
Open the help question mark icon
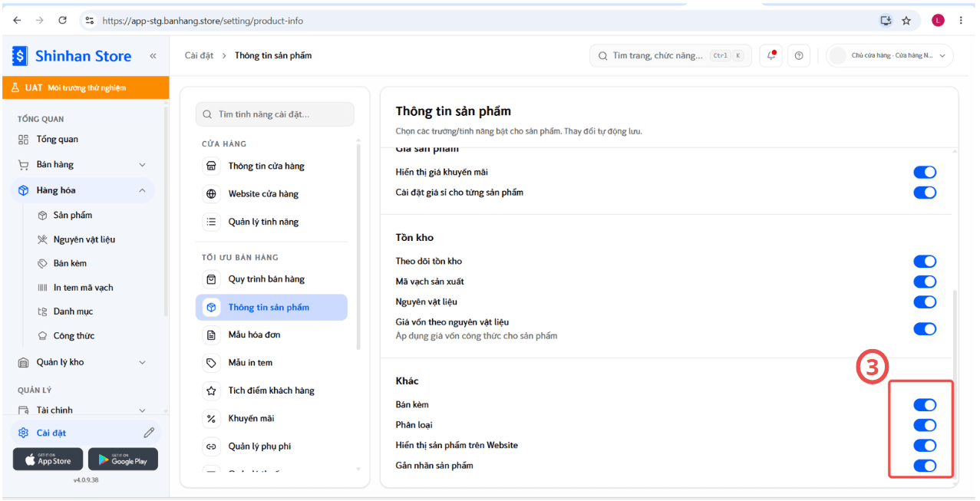(x=799, y=55)
